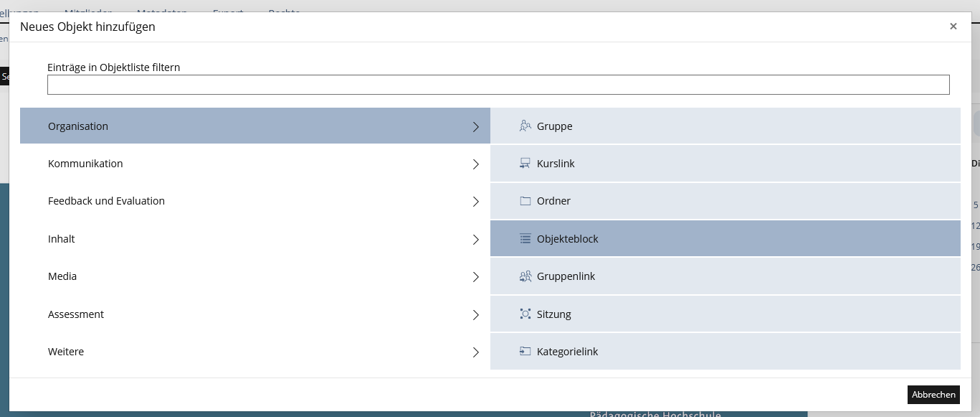Expand the Feedback und Evaluation chevron
This screenshot has height=417, width=980.
[x=475, y=202]
